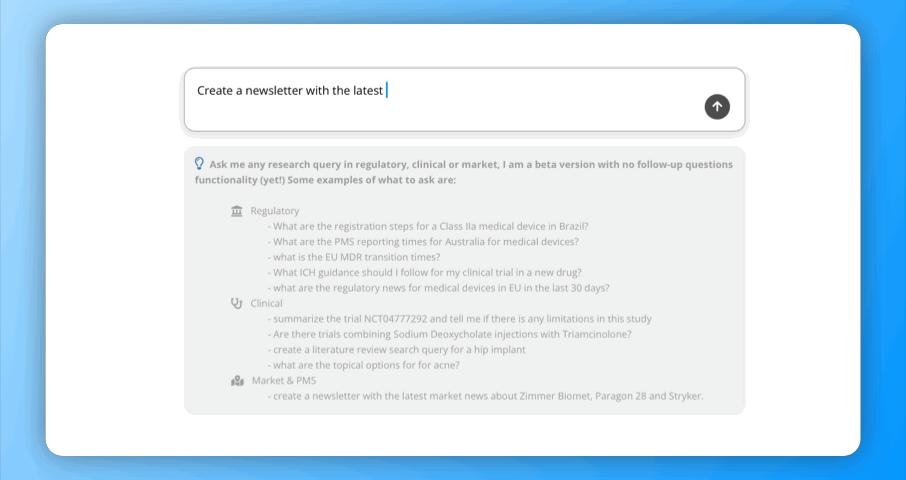
Task: Click the send arrow button
Action: (x=717, y=107)
